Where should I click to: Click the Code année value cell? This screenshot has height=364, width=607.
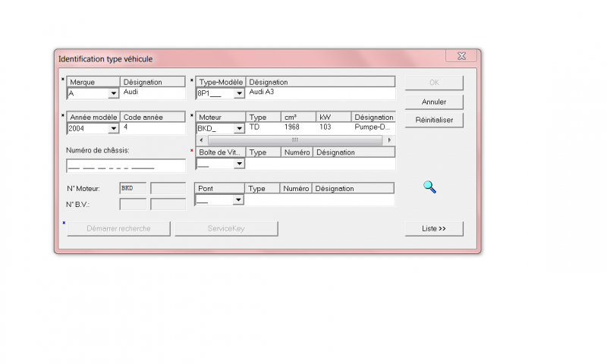[x=153, y=128]
